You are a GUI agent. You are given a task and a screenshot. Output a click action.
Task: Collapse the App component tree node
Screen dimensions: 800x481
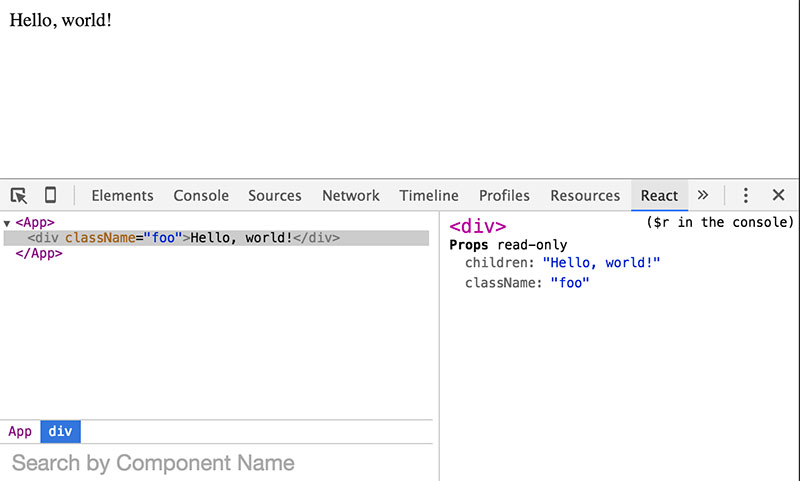7,223
